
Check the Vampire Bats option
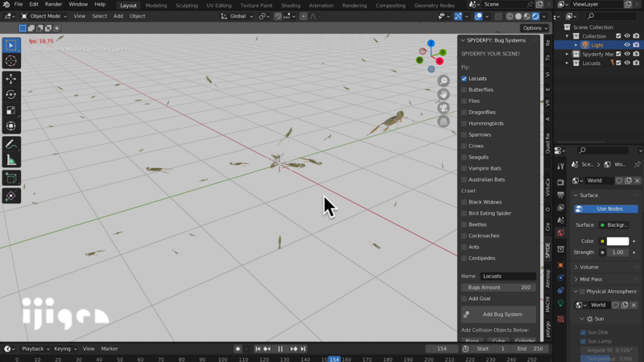coord(464,168)
